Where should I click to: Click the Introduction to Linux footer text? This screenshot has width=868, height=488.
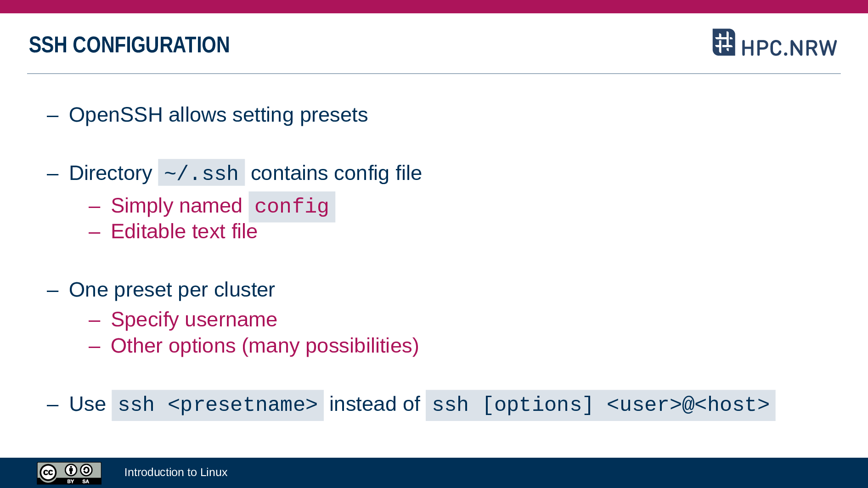[x=176, y=472]
